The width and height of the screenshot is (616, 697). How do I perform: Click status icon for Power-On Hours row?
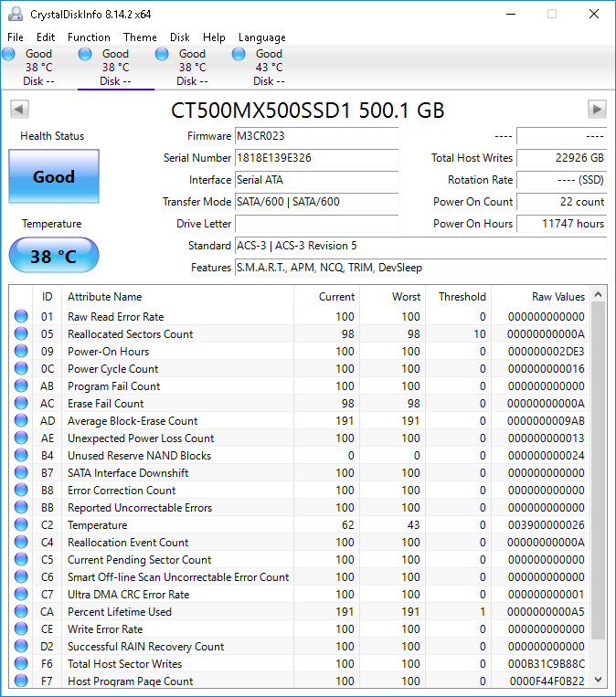tap(21, 351)
